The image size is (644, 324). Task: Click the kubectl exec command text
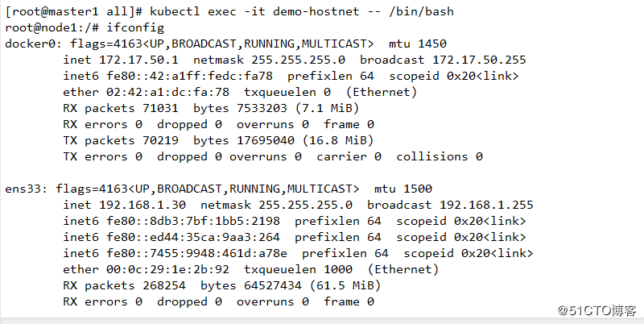(302, 11)
